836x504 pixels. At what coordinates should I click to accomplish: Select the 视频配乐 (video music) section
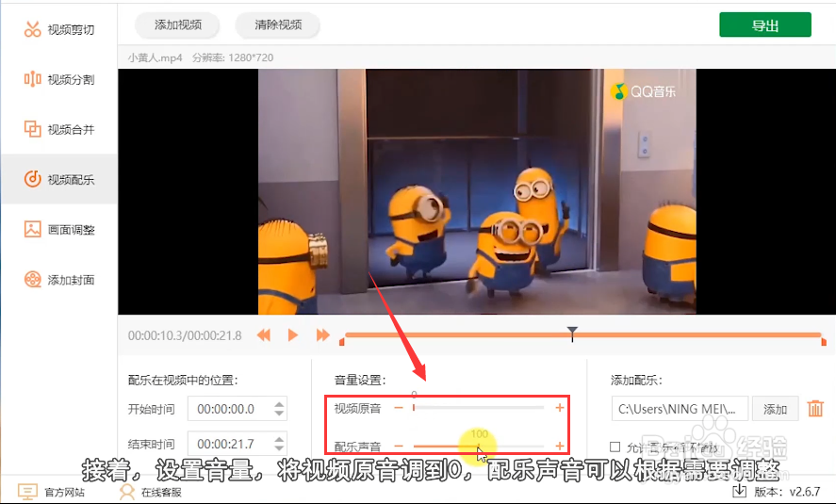[x=58, y=179]
